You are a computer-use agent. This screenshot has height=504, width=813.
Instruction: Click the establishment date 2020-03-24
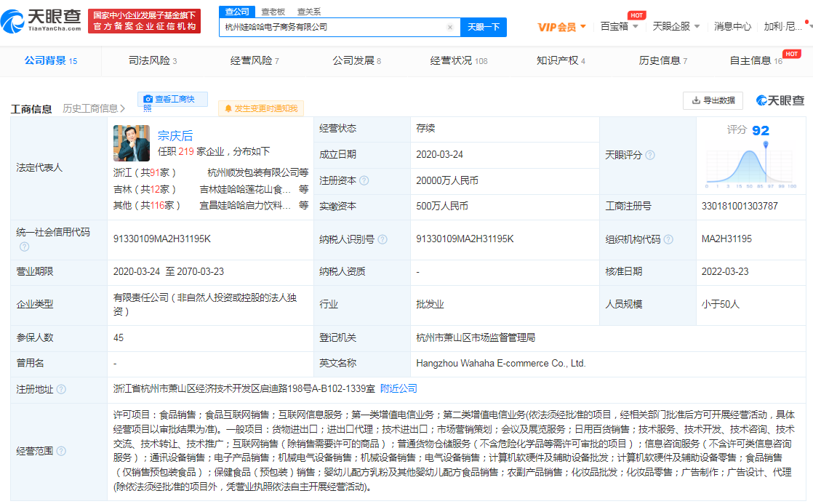coord(440,154)
